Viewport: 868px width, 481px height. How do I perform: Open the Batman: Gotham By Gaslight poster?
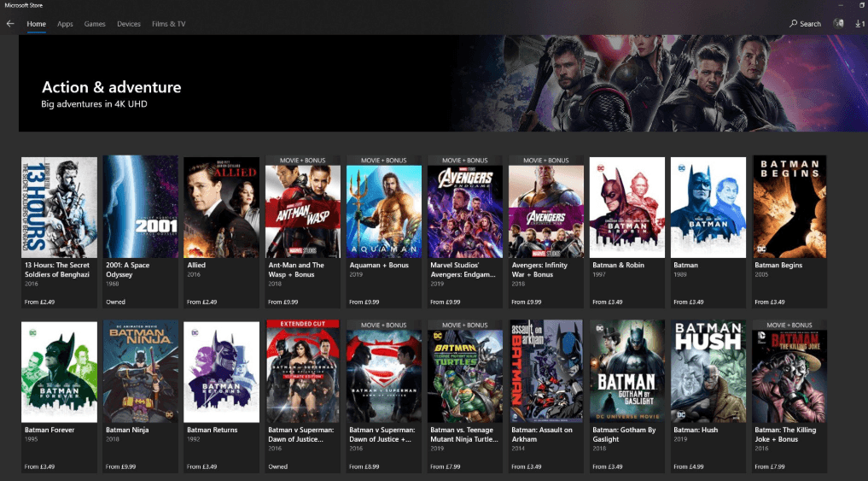[x=627, y=372]
